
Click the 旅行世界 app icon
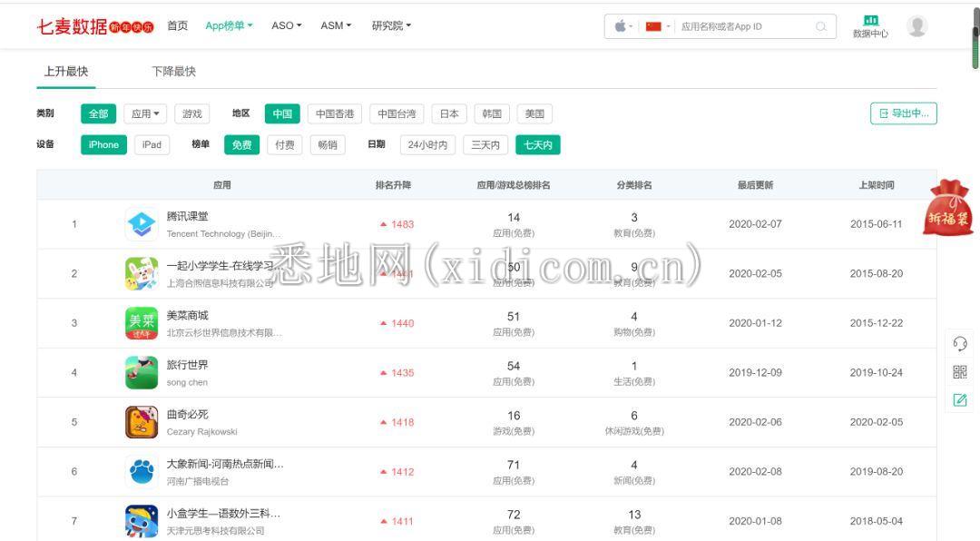(x=142, y=372)
